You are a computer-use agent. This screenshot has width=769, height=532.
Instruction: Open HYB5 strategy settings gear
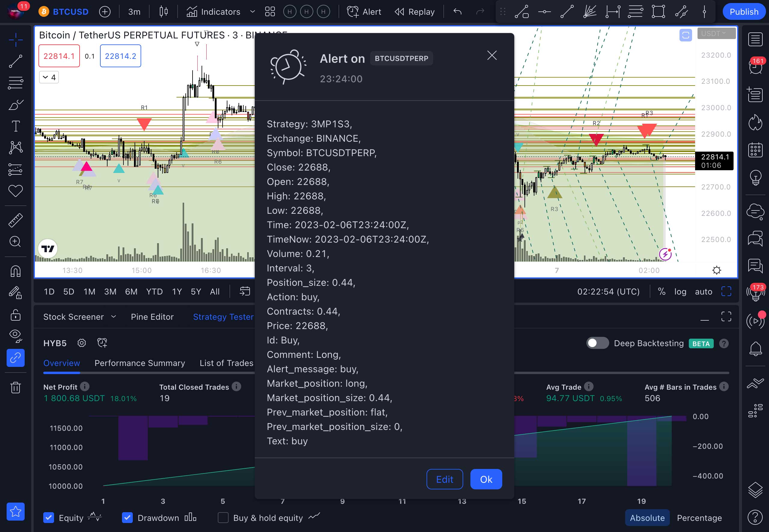point(82,343)
